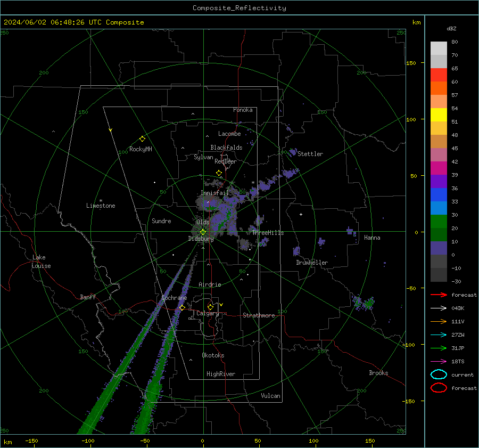Click the Brooks label
Screen dimensions: 479x448
pos(378,373)
